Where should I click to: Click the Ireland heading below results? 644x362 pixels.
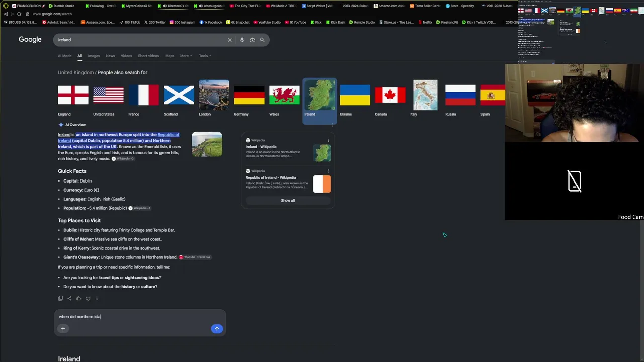tap(69, 359)
